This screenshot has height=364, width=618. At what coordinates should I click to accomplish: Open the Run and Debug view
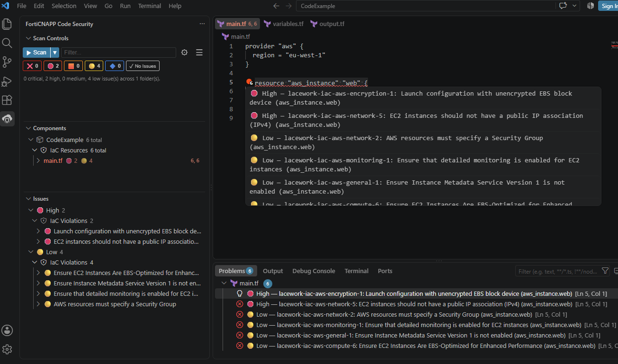tap(7, 81)
